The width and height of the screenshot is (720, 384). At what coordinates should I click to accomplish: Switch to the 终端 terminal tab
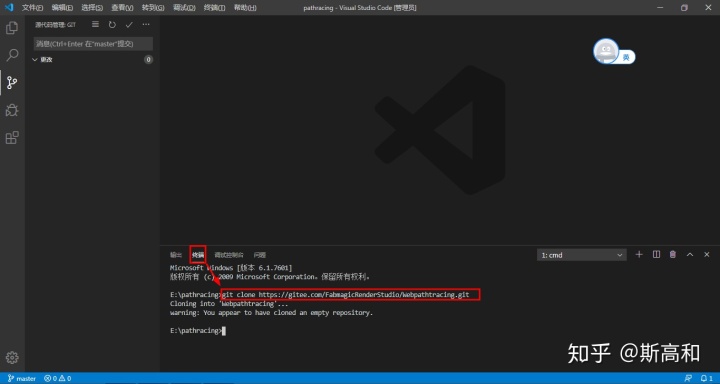tap(198, 255)
